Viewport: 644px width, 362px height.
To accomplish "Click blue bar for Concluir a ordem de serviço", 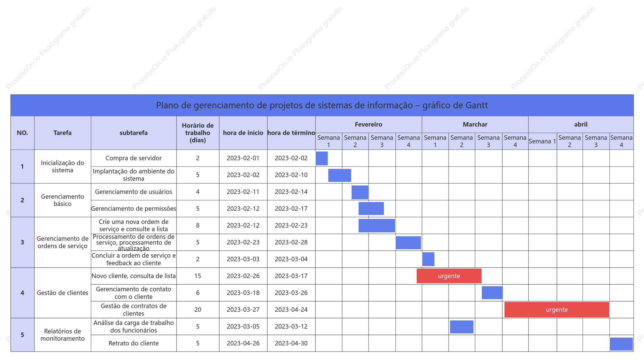I will (x=428, y=259).
